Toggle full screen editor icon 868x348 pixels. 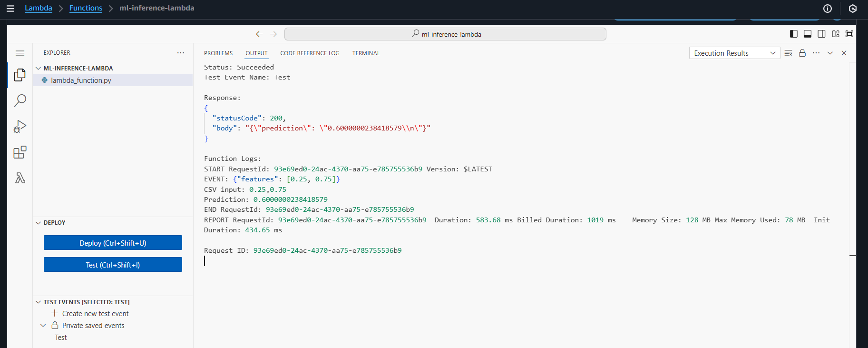click(x=849, y=34)
